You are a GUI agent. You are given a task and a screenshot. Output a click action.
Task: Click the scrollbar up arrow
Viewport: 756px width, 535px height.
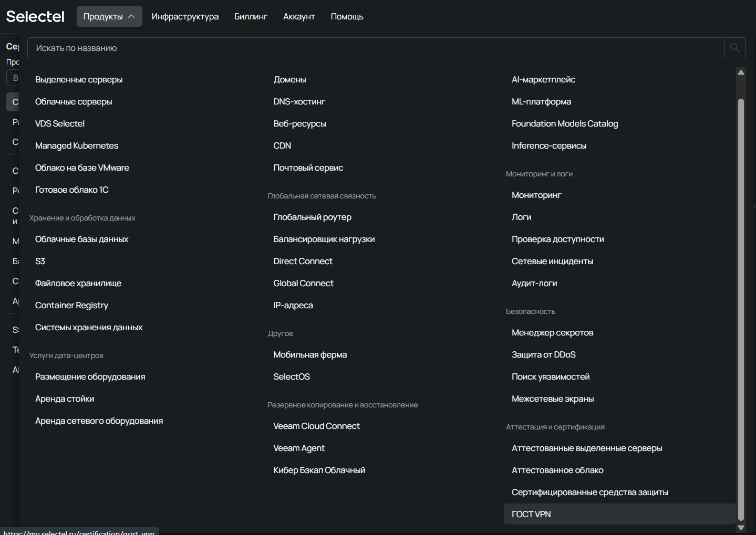pyautogui.click(x=741, y=72)
